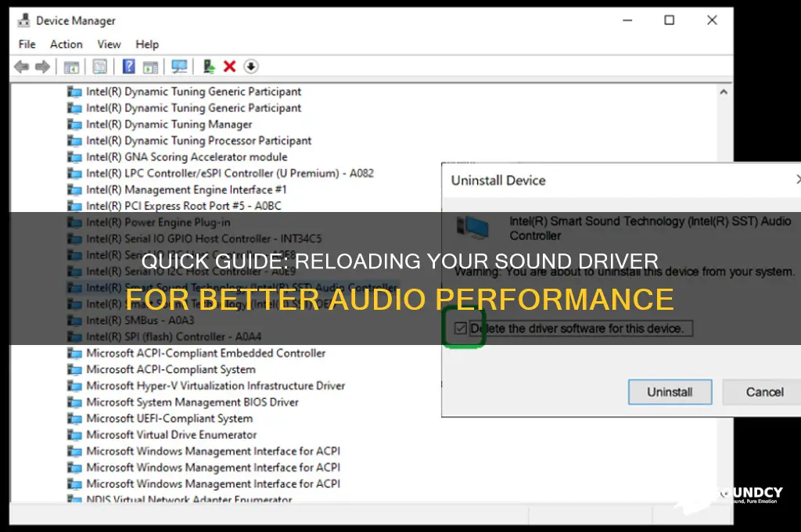Select Intel(R) SPI (flash) Controller - A0A4
The width and height of the screenshot is (801, 532).
[164, 336]
